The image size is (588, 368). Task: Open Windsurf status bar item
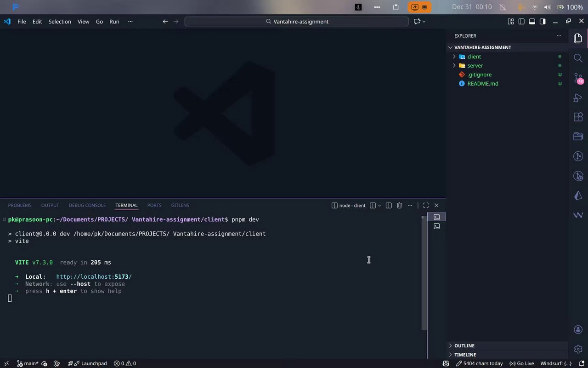pos(556,363)
